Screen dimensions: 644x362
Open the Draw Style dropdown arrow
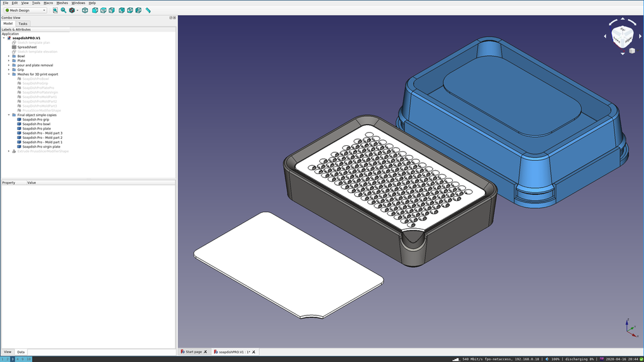pos(77,10)
